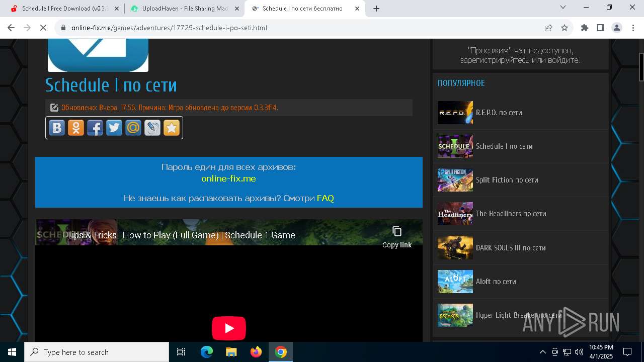Launch Microsoft Edge from taskbar
Screen dimensions: 644x362
click(207, 352)
